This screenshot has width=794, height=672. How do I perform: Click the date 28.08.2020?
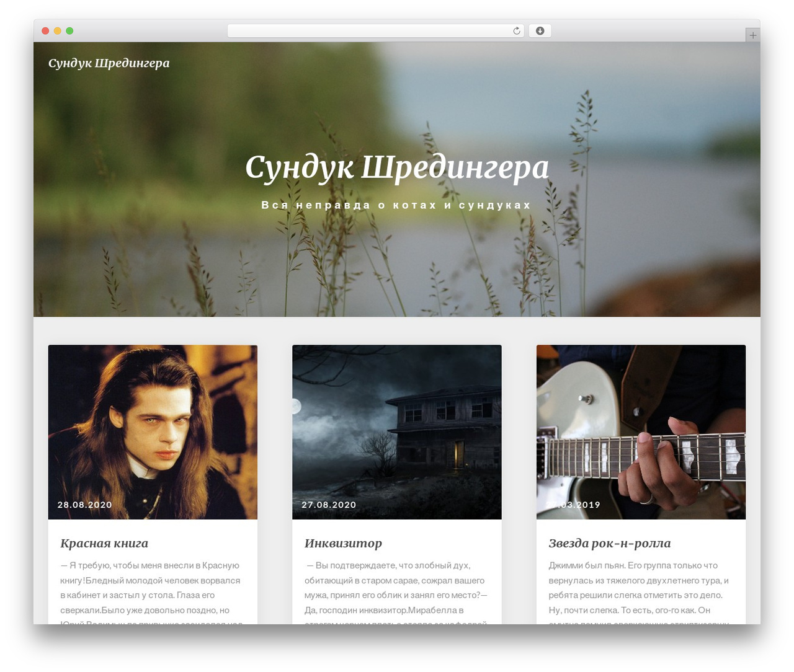point(85,505)
